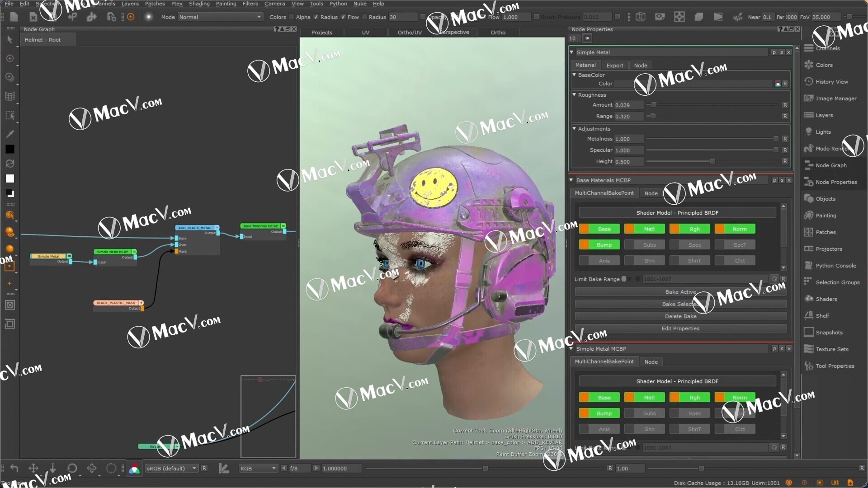868x488 pixels.
Task: Toggle Norm channel in Simple Metal MCBP
Action: (x=740, y=398)
